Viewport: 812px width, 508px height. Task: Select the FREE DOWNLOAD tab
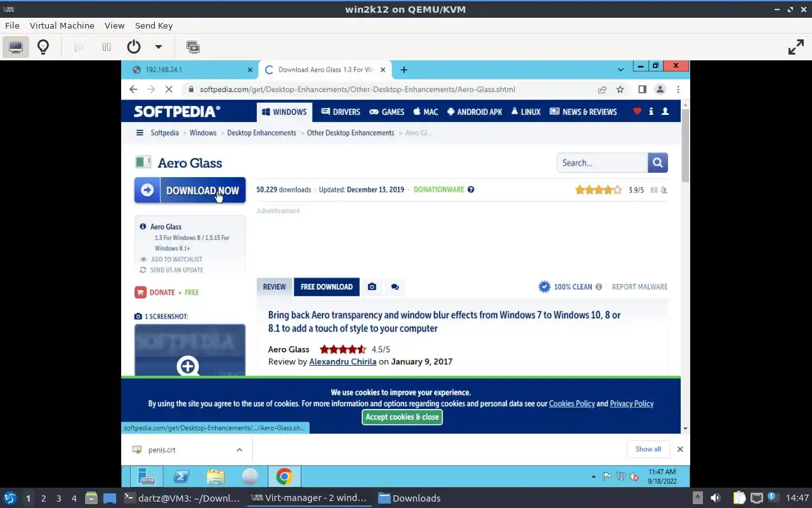[x=326, y=286]
